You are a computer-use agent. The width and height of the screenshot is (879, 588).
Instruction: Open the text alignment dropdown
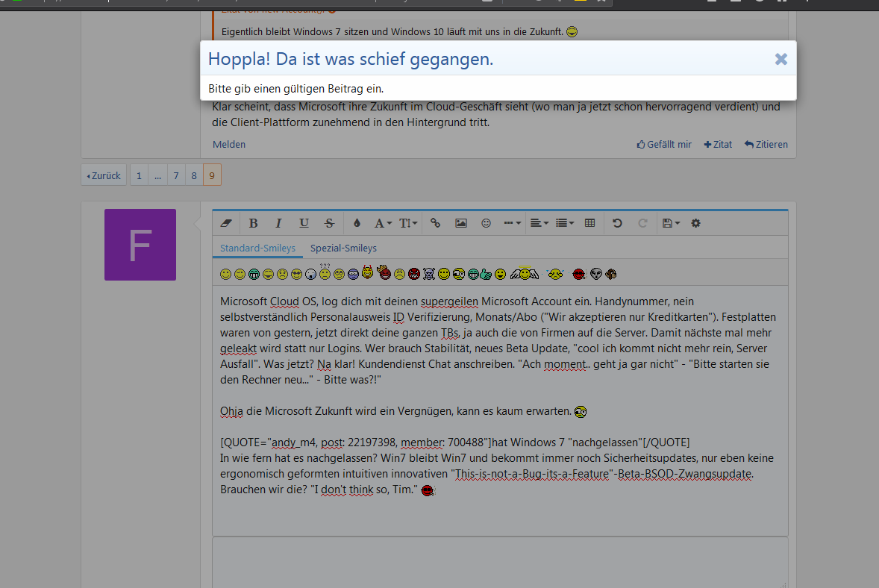[539, 223]
